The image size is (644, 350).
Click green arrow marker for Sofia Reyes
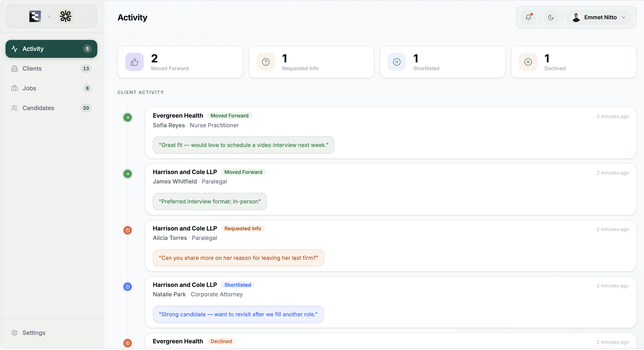point(128,117)
